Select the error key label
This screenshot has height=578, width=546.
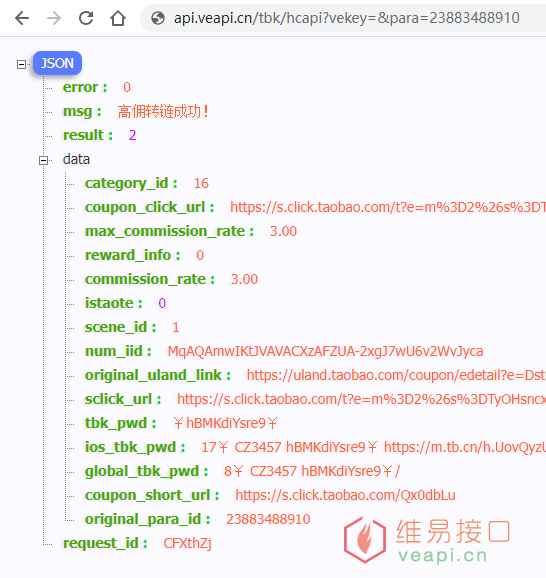[85, 87]
